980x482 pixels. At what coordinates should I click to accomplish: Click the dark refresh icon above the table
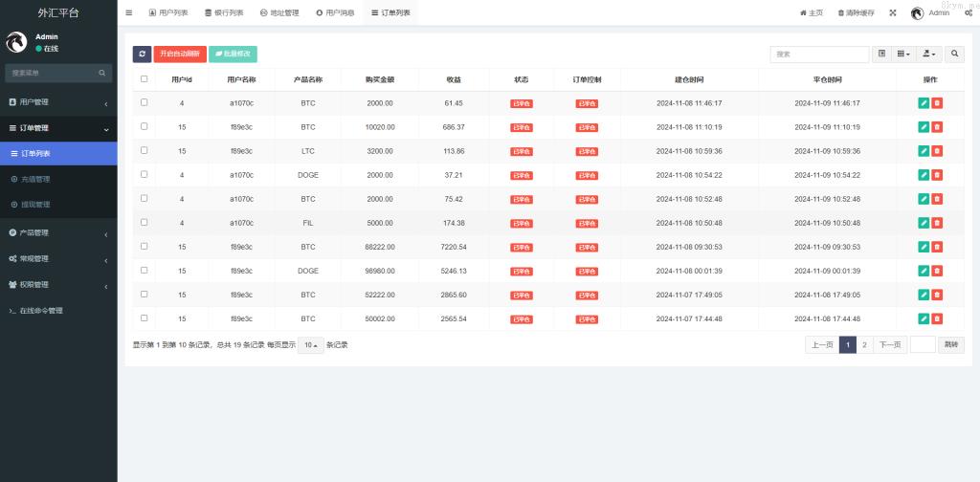click(x=142, y=55)
